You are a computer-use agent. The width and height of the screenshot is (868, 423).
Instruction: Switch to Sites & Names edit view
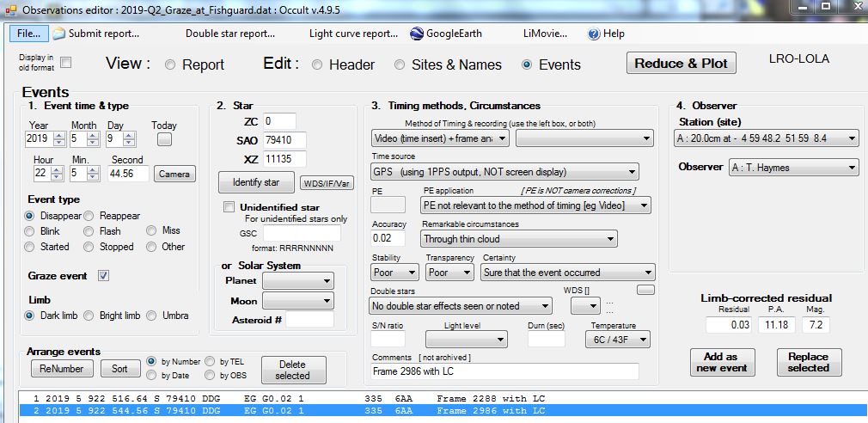pyautogui.click(x=400, y=64)
